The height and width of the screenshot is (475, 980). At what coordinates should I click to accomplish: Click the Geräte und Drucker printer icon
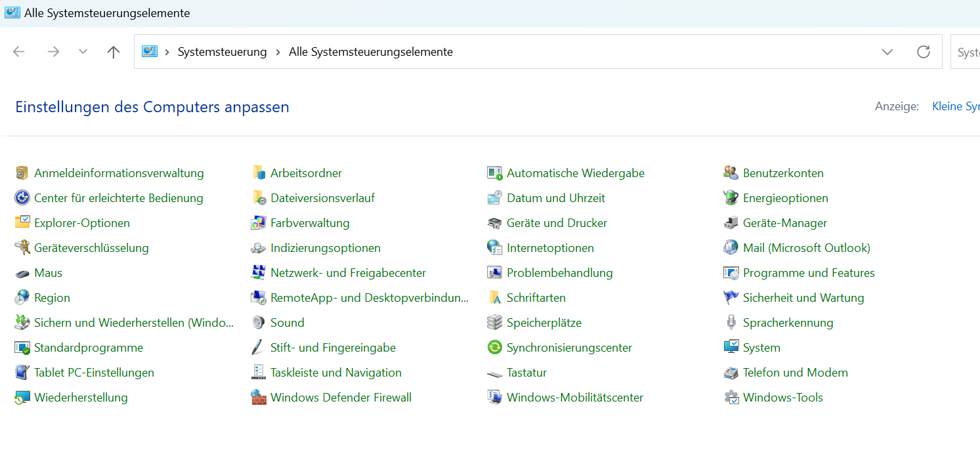tap(495, 223)
